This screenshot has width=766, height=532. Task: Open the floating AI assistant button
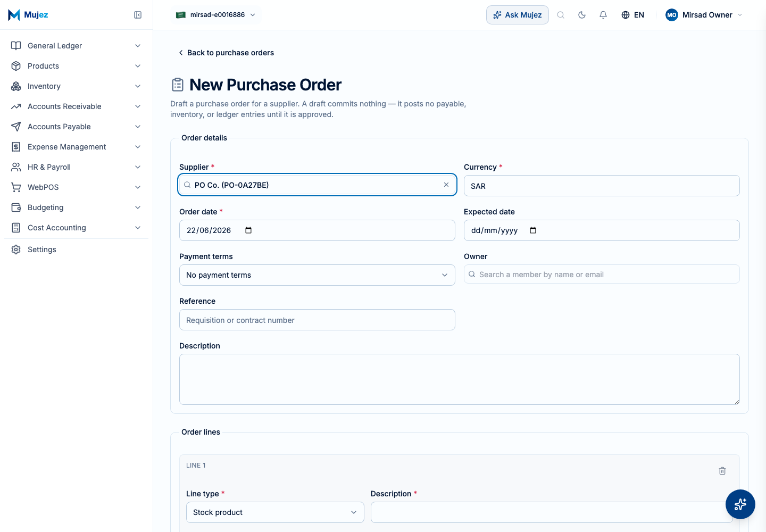[740, 504]
